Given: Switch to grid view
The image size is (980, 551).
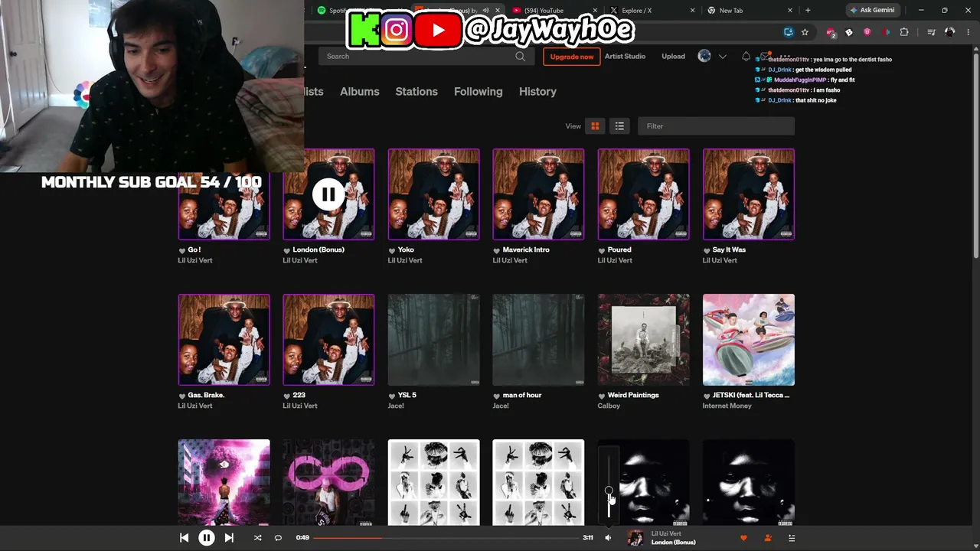Looking at the screenshot, I should pyautogui.click(x=595, y=126).
